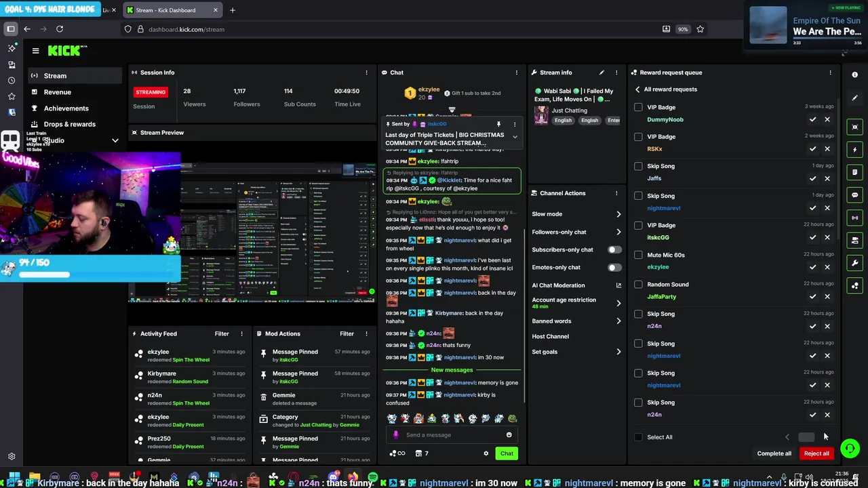
Task: Open Activity Feed Filter
Action: pos(222,333)
